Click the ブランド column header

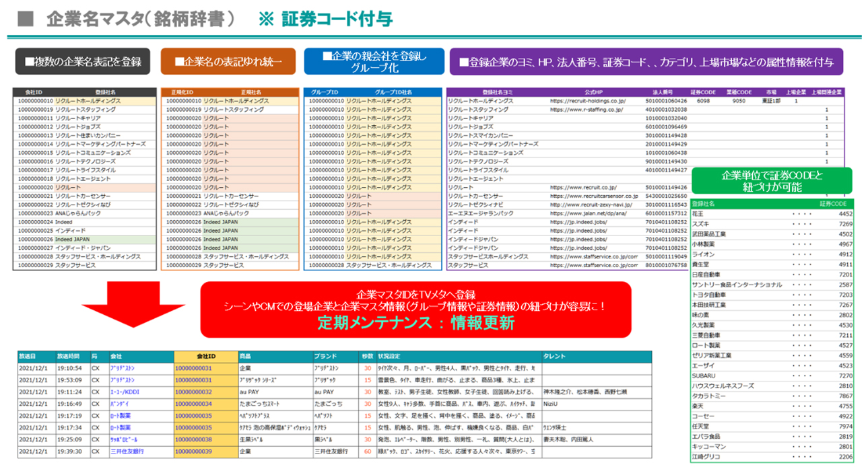[x=325, y=356]
